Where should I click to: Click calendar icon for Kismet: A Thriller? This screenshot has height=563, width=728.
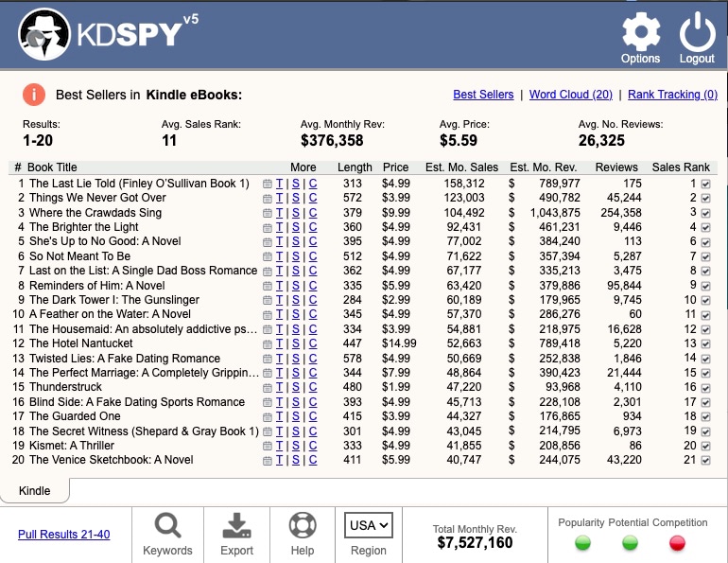pos(268,447)
